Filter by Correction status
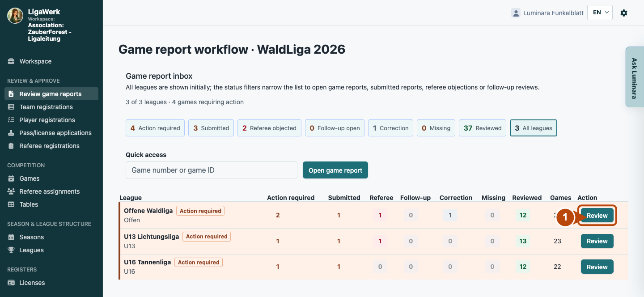The width and height of the screenshot is (644, 297). point(390,128)
